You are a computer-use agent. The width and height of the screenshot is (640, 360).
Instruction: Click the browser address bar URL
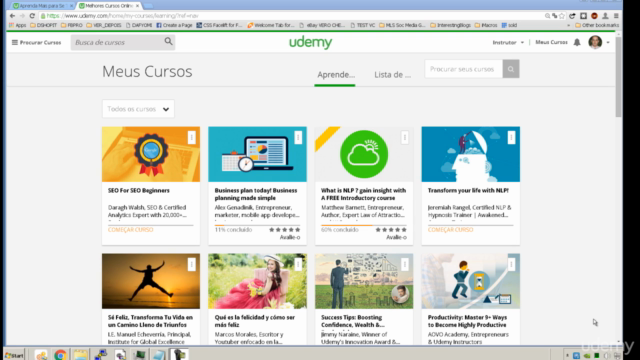(122, 16)
